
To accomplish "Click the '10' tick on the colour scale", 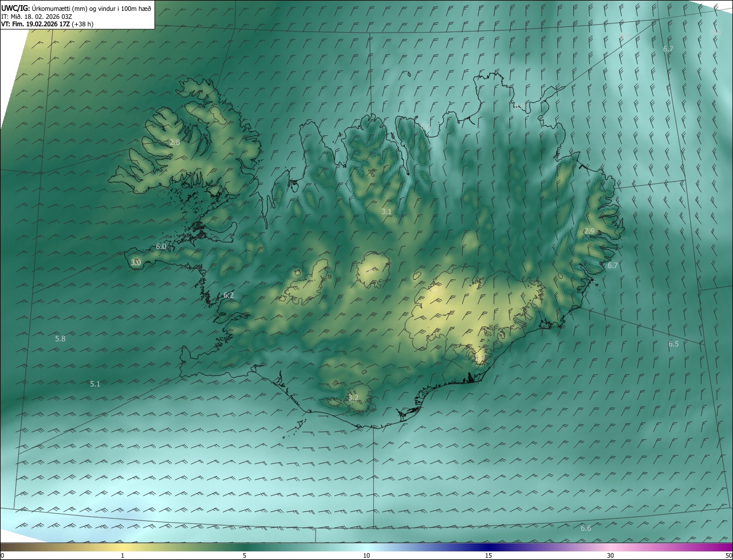I will click(x=366, y=555).
